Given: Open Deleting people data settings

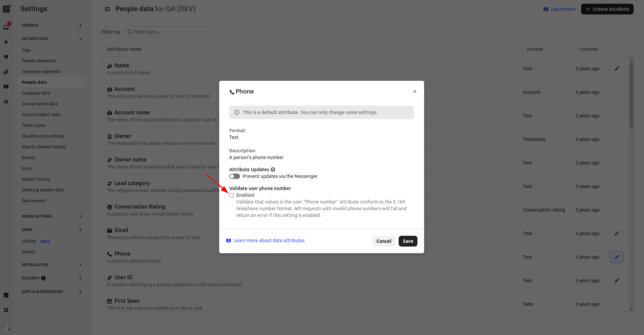Looking at the screenshot, I should point(43,190).
